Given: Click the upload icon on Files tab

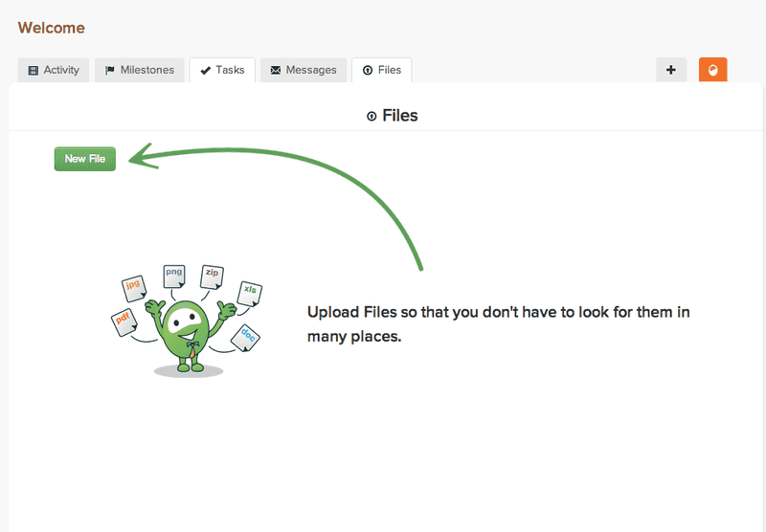Looking at the screenshot, I should (x=368, y=70).
